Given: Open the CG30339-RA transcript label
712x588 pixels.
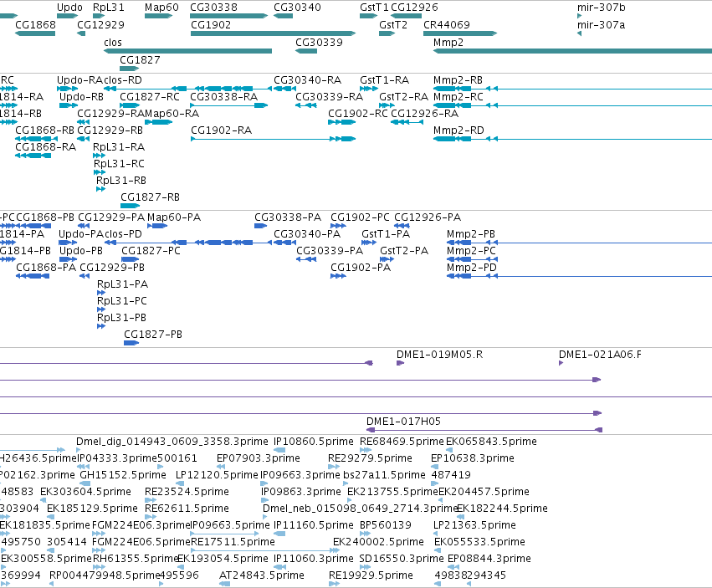Looking at the screenshot, I should (x=329, y=97).
